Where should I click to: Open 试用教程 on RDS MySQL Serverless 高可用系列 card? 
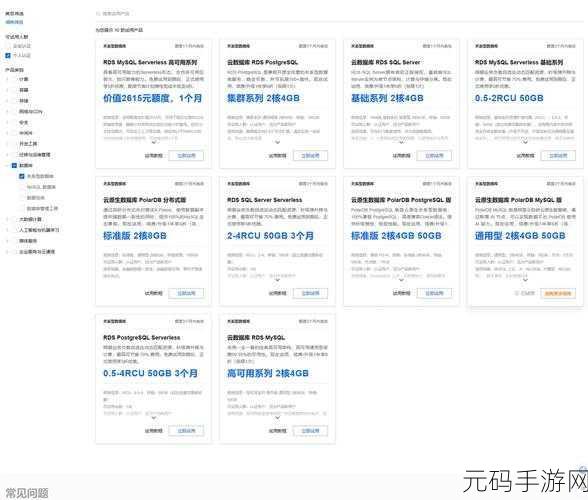tap(154, 156)
